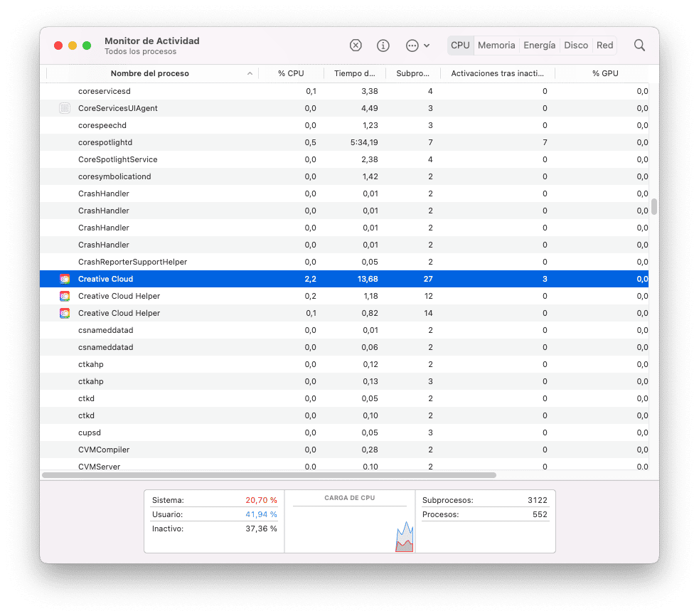Image resolution: width=699 pixels, height=616 pixels.
Task: Select the corespotlightd process
Action: pos(344,143)
